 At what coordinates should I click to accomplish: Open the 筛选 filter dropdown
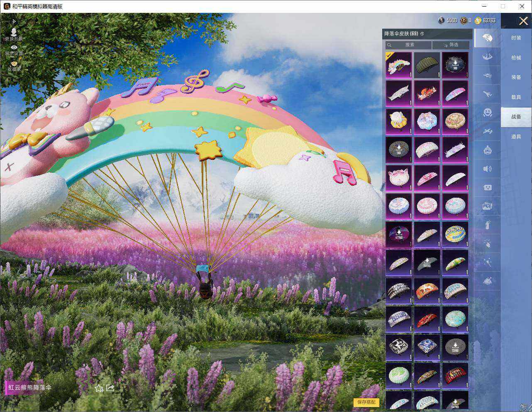pyautogui.click(x=451, y=44)
